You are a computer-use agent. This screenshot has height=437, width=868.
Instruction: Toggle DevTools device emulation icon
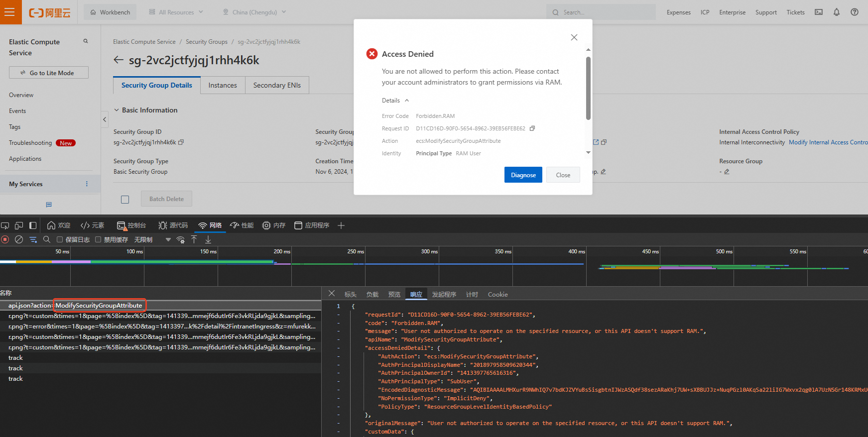[x=19, y=225]
